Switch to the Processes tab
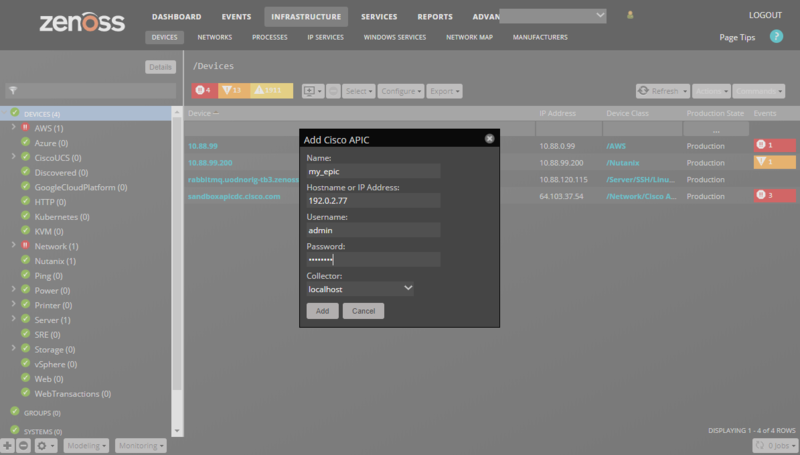 [269, 37]
